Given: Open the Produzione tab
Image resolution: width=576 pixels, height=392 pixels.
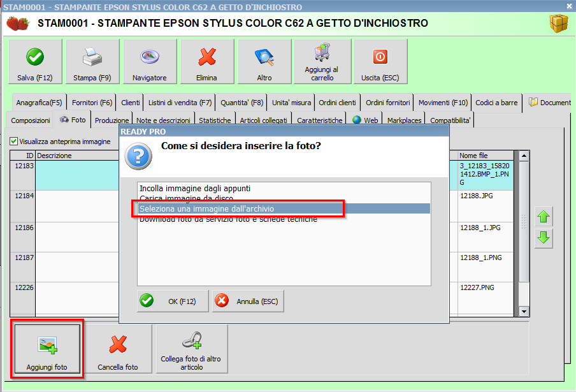Looking at the screenshot, I should (112, 120).
